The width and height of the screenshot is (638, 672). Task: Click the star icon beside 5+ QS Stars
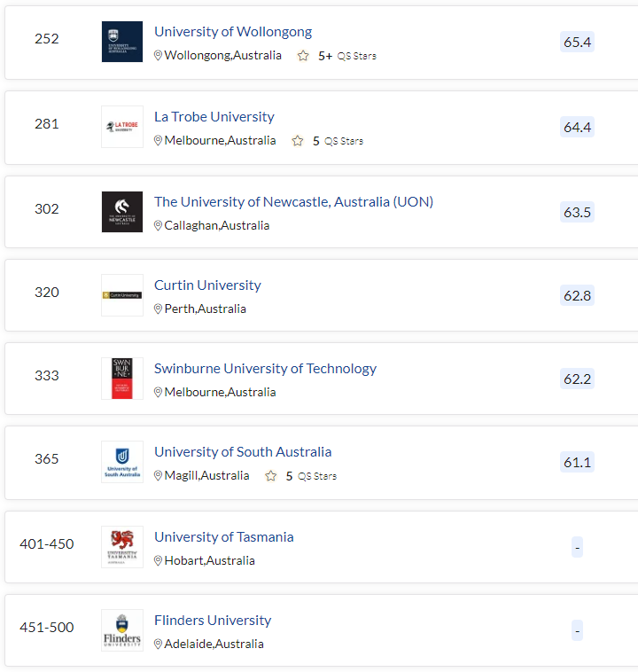tap(303, 56)
